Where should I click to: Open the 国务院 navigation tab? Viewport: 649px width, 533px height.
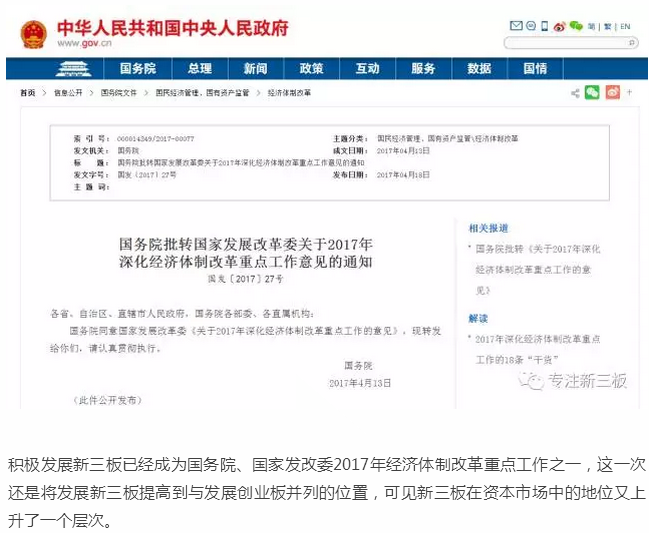coord(138,68)
